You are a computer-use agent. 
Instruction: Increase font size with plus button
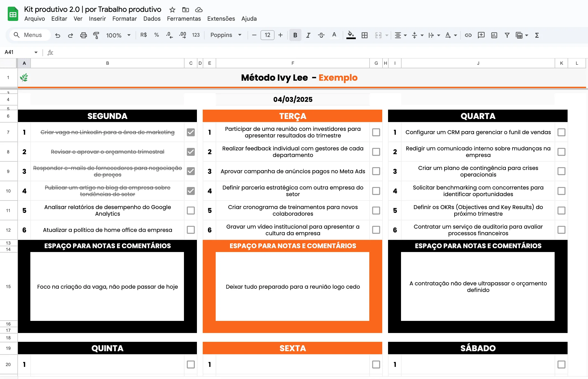point(280,35)
